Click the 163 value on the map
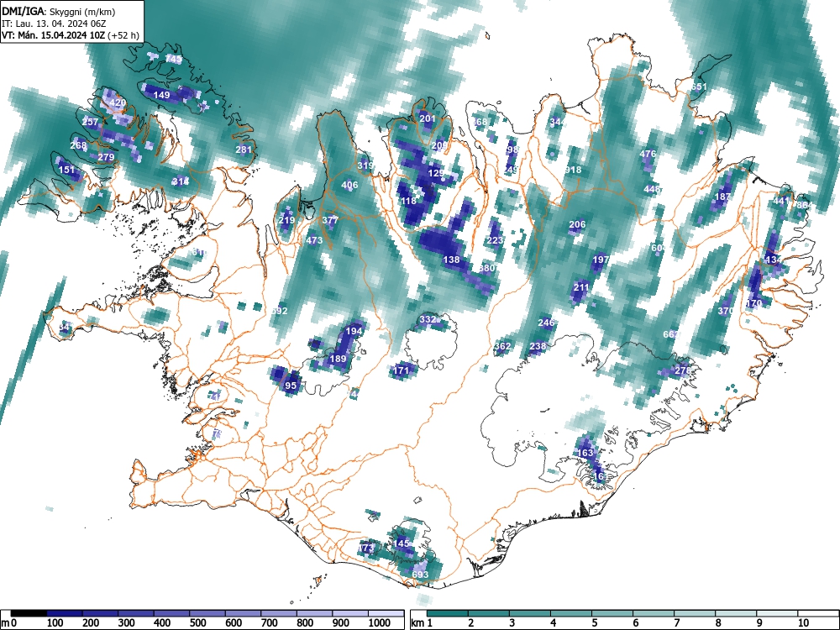The width and height of the screenshot is (840, 630). (585, 453)
